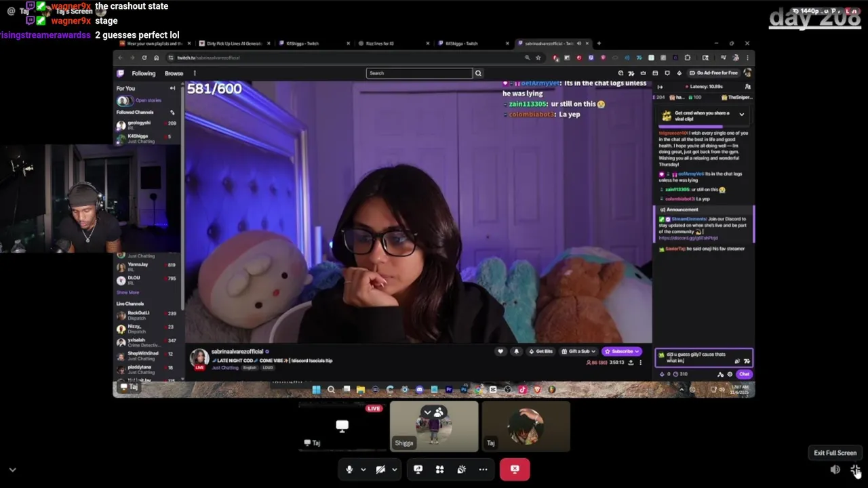This screenshot has width=868, height=488.
Task: Click the Get Bits button
Action: [541, 351]
